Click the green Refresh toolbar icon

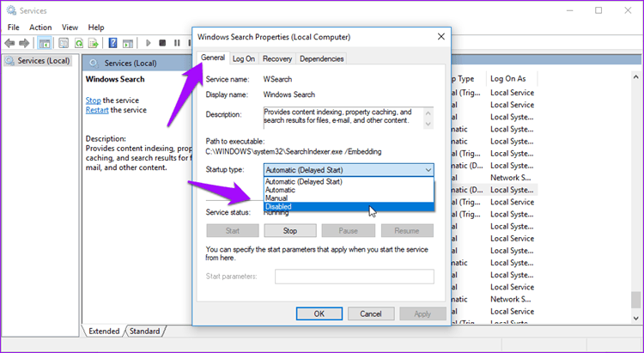coord(78,43)
